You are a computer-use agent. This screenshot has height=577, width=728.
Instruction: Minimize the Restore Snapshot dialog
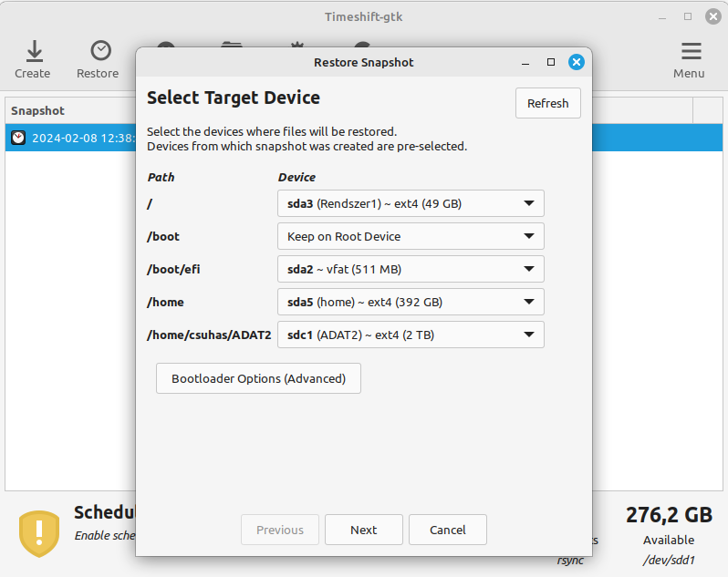tap(525, 63)
